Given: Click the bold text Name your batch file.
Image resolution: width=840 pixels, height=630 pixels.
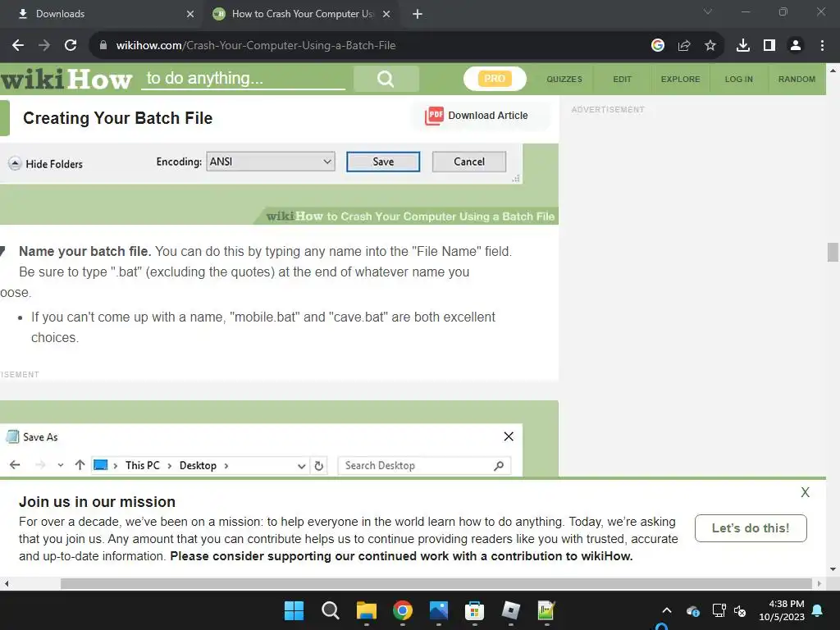Looking at the screenshot, I should click(x=85, y=251).
